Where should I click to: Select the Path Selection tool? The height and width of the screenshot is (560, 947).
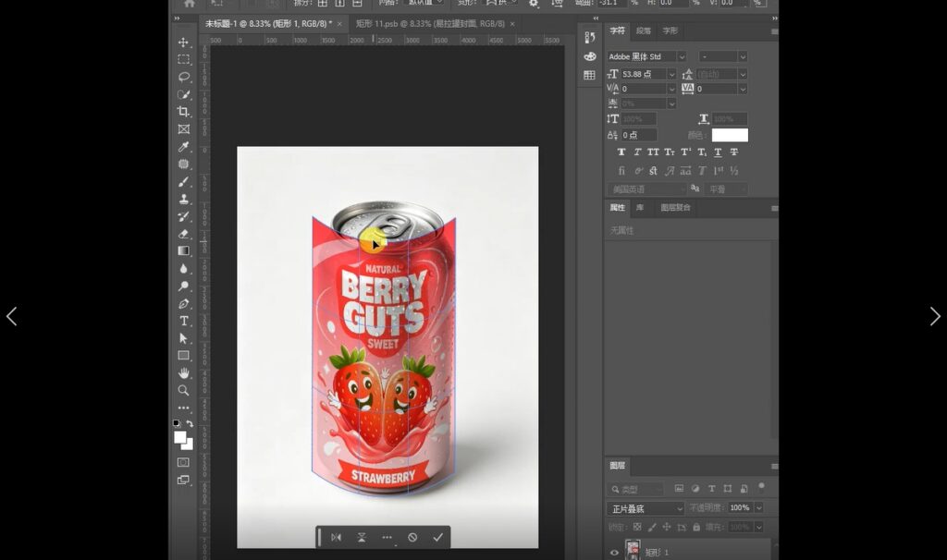coord(184,338)
